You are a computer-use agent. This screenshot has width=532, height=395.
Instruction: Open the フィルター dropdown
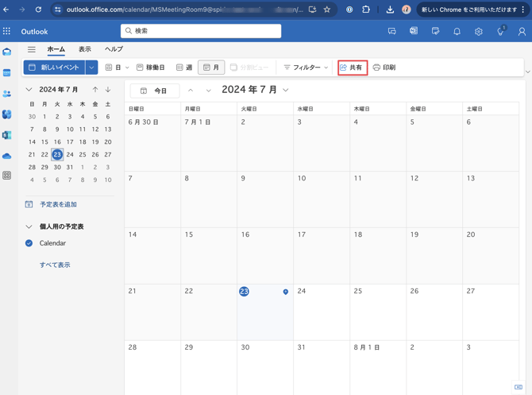coord(306,68)
